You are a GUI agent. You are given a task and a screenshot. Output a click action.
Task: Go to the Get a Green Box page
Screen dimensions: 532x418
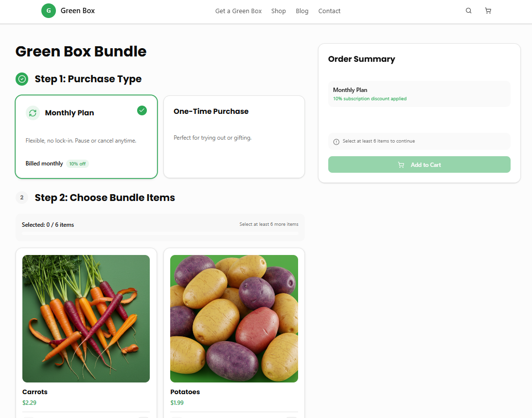[x=238, y=11]
